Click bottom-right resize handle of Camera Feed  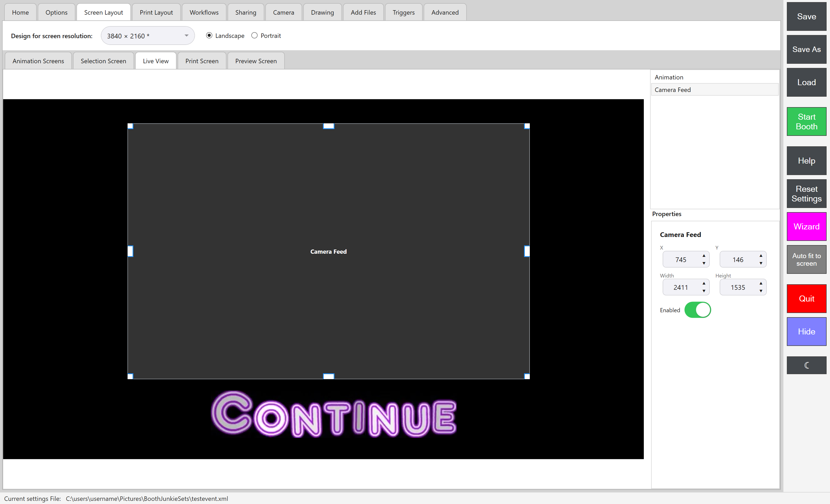click(x=527, y=376)
